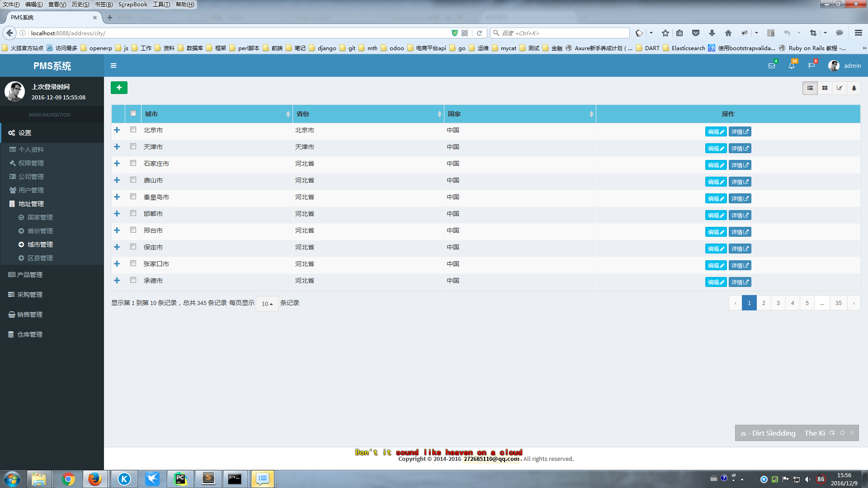868x488 pixels.
Task: Open Firefox from the Windows taskbar
Action: [95, 479]
